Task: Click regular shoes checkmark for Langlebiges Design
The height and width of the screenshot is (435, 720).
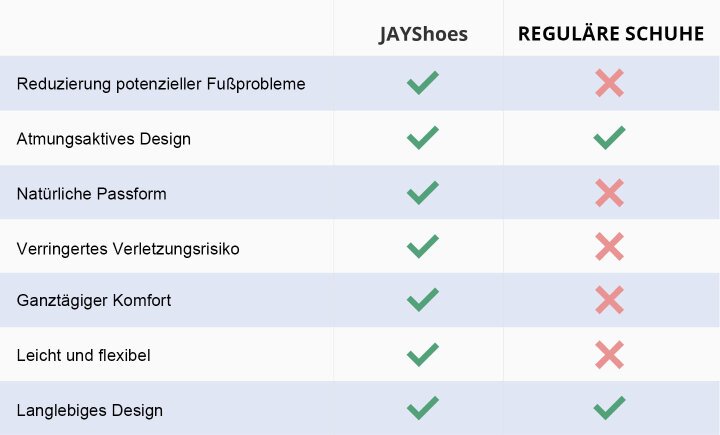Action: coord(609,408)
